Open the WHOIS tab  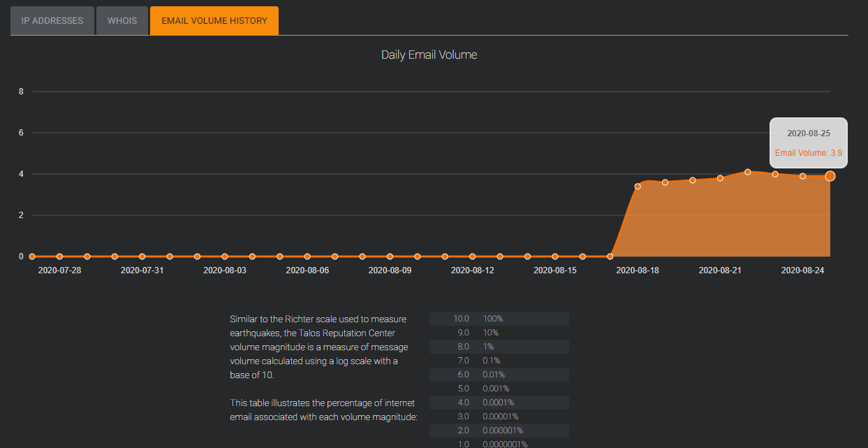click(x=122, y=21)
